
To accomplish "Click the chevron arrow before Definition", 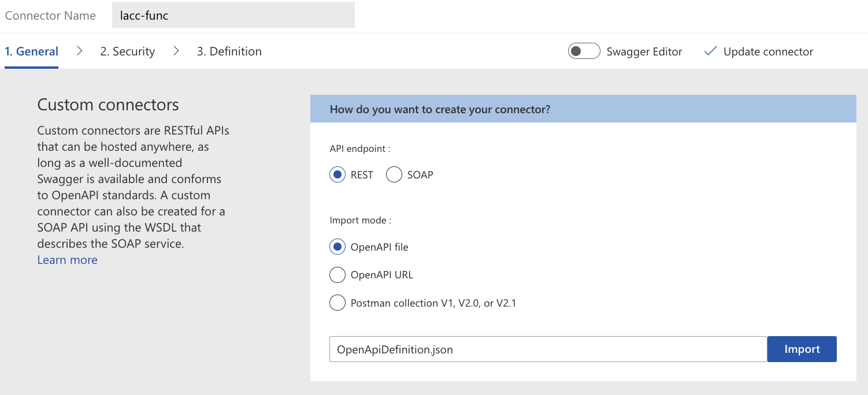I will pos(176,51).
